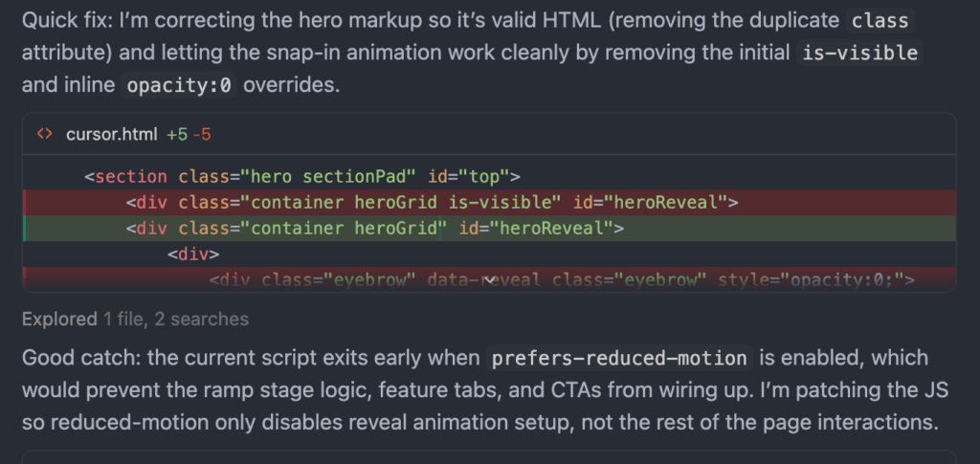Screen dimensions: 980x464
Task: Click the removed heroGrid is-visible diff line
Action: [x=431, y=202]
